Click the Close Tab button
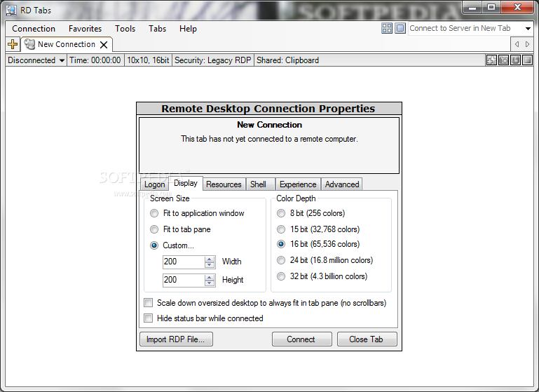539x392 pixels. (367, 339)
